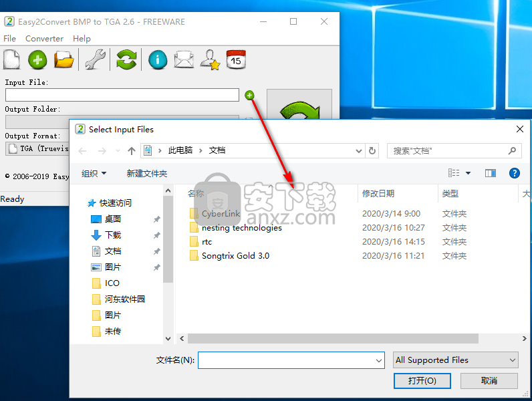The image size is (532, 401).
Task: Select the CyberLink folder
Action: tap(221, 214)
